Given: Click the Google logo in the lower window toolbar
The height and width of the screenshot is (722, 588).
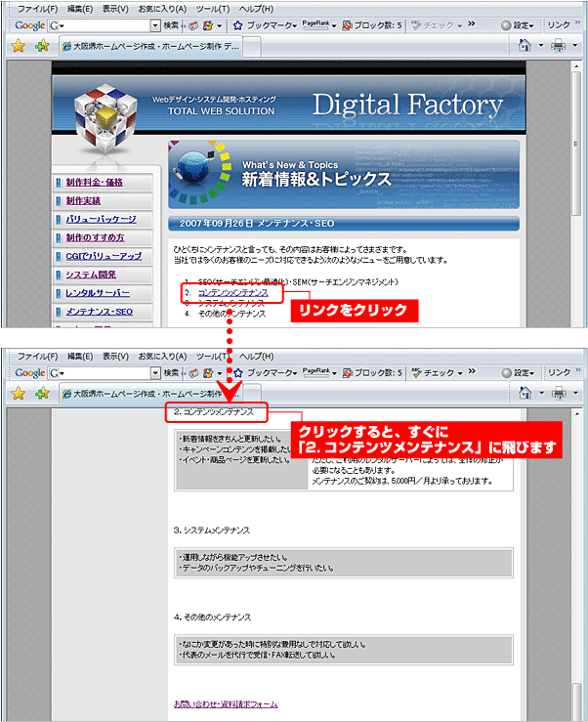Looking at the screenshot, I should (x=29, y=373).
